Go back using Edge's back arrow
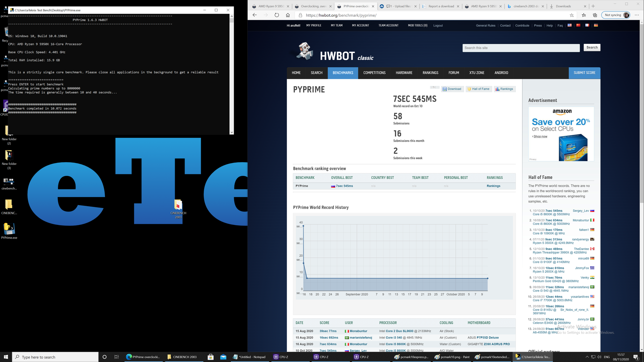The image size is (644, 362). 255,15
